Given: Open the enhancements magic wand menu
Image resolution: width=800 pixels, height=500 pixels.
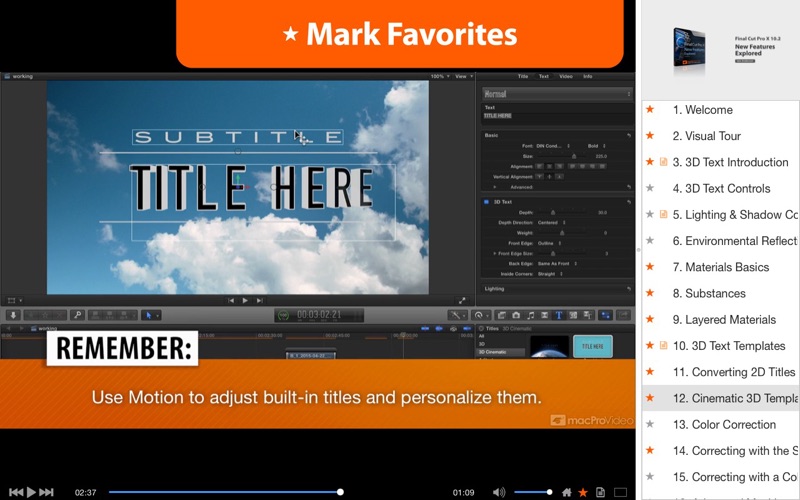Looking at the screenshot, I should click(457, 315).
